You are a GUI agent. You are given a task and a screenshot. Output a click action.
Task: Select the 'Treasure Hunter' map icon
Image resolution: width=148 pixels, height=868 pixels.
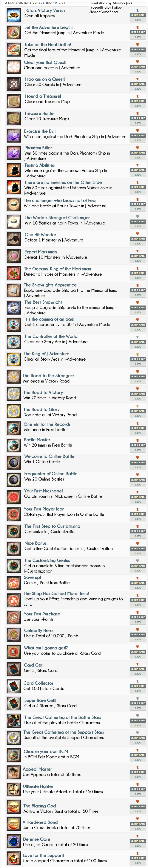click(14, 118)
